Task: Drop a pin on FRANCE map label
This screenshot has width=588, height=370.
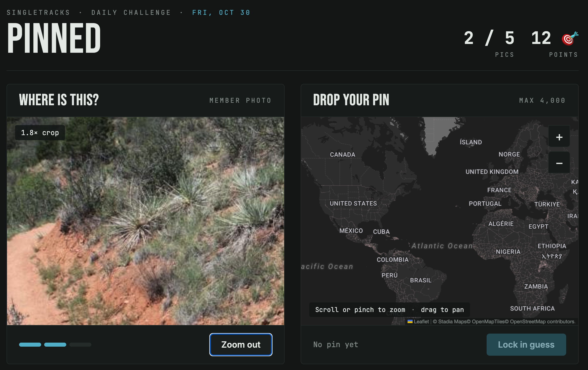Action: pos(499,190)
